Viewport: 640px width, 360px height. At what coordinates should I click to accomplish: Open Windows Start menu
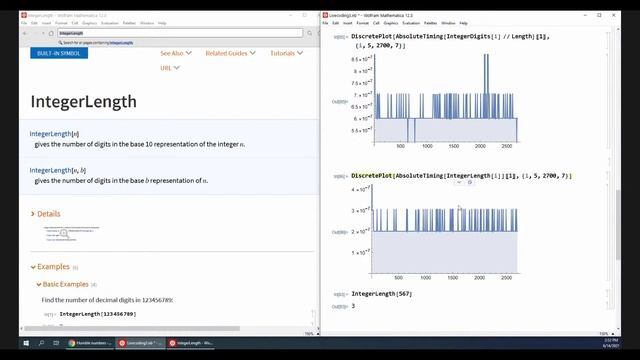26,343
